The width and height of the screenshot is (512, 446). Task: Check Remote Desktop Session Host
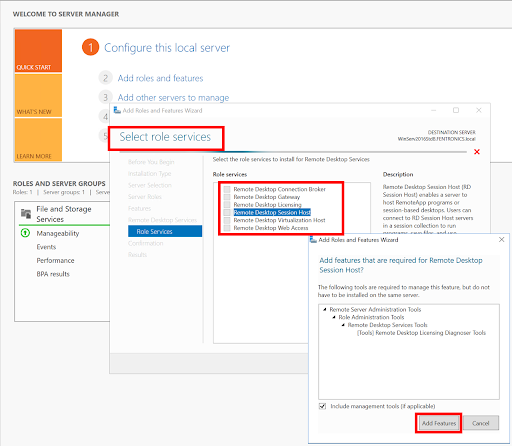tap(227, 212)
